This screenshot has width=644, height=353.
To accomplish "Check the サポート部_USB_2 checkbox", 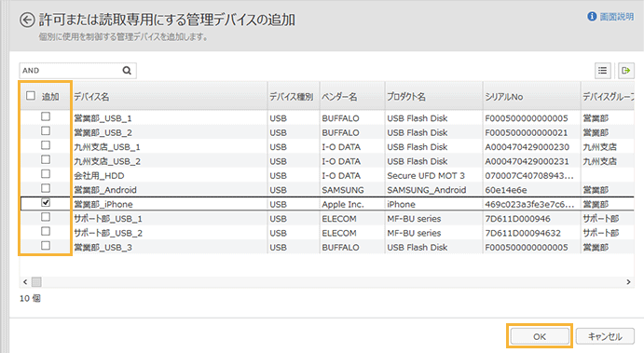I will tap(46, 232).
